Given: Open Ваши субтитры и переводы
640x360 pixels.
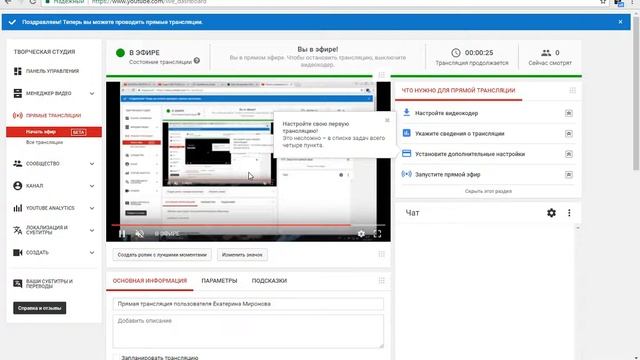Looking at the screenshot, I should 49,284.
